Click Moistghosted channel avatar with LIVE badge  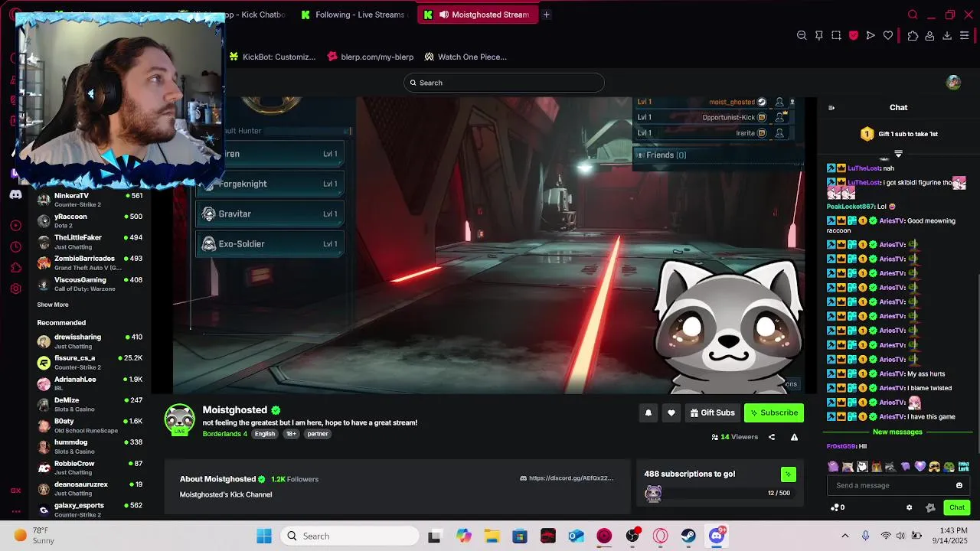(180, 419)
